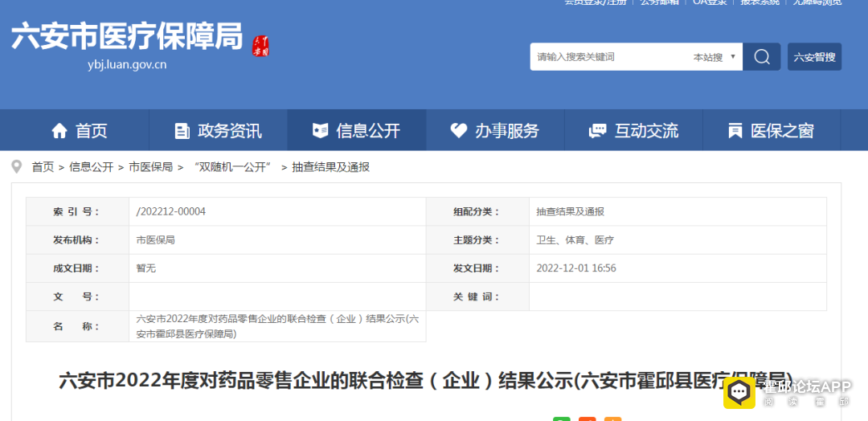Expand the 本站搜 scope dropdown
This screenshot has width=868, height=421.
coord(714,57)
